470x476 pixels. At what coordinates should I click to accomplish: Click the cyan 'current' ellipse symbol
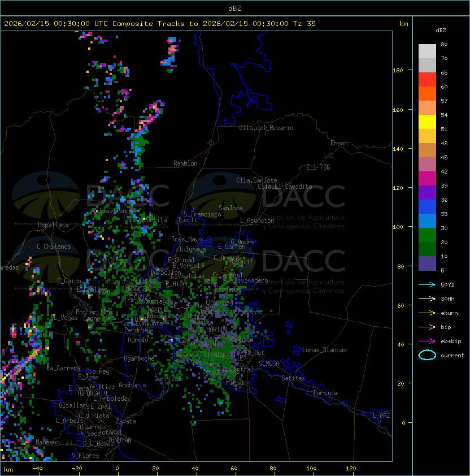427,355
